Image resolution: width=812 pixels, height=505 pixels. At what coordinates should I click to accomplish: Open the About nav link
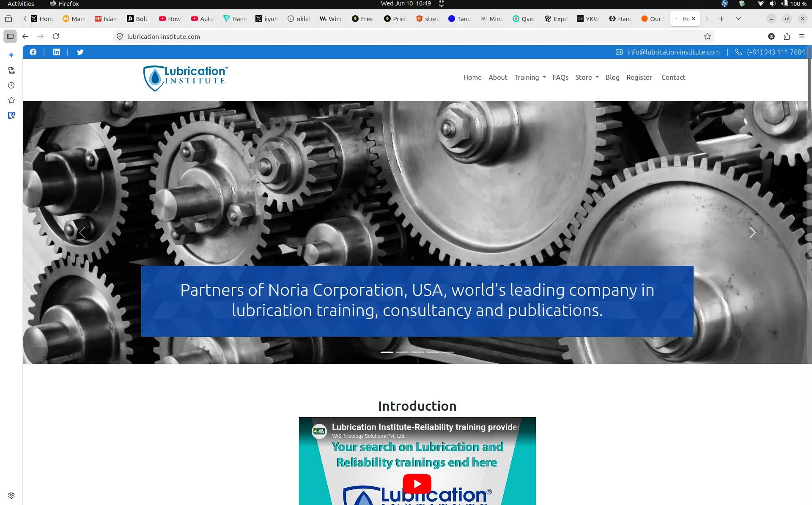click(498, 77)
